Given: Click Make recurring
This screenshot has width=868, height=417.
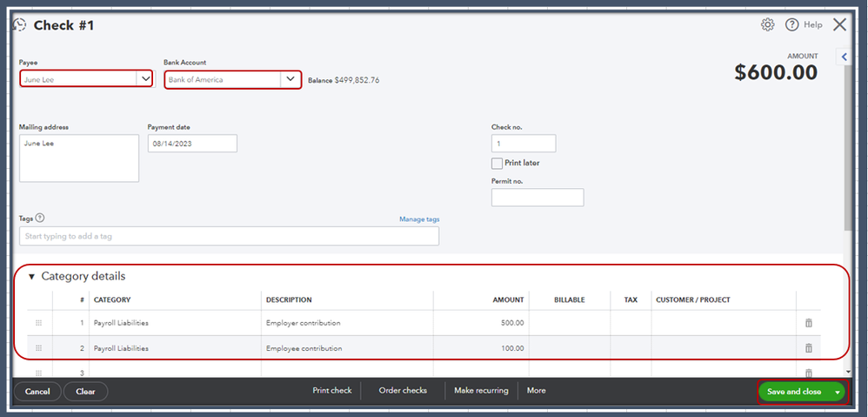Looking at the screenshot, I should (x=481, y=390).
